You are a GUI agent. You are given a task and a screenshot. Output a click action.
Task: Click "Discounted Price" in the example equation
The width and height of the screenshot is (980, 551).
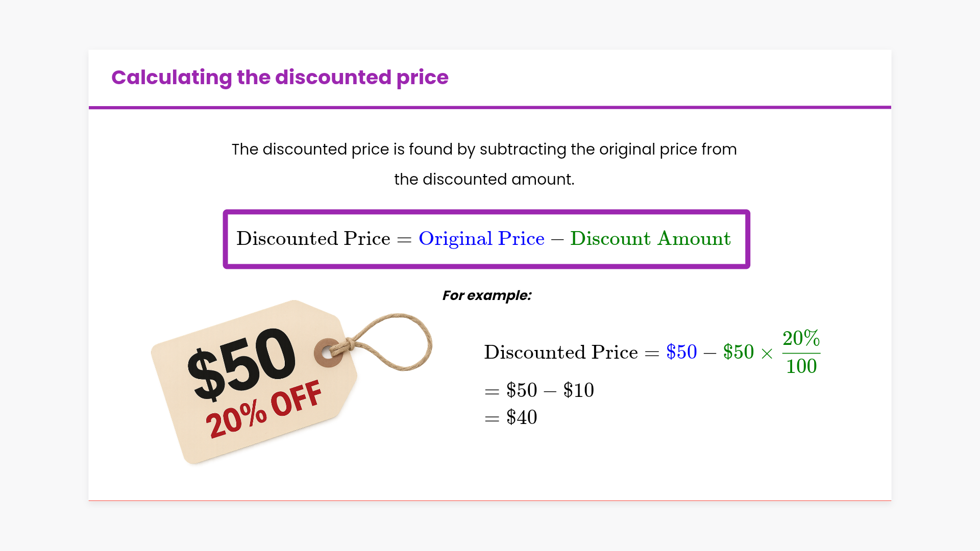click(560, 353)
